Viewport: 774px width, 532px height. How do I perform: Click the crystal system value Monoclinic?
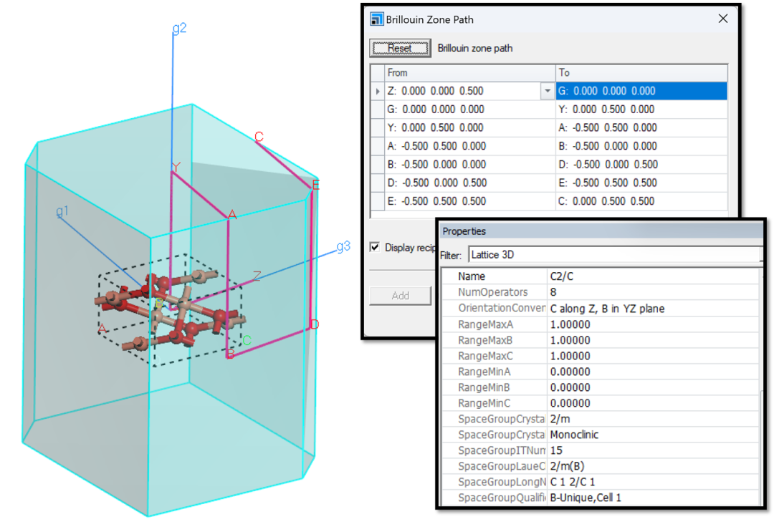[653, 435]
